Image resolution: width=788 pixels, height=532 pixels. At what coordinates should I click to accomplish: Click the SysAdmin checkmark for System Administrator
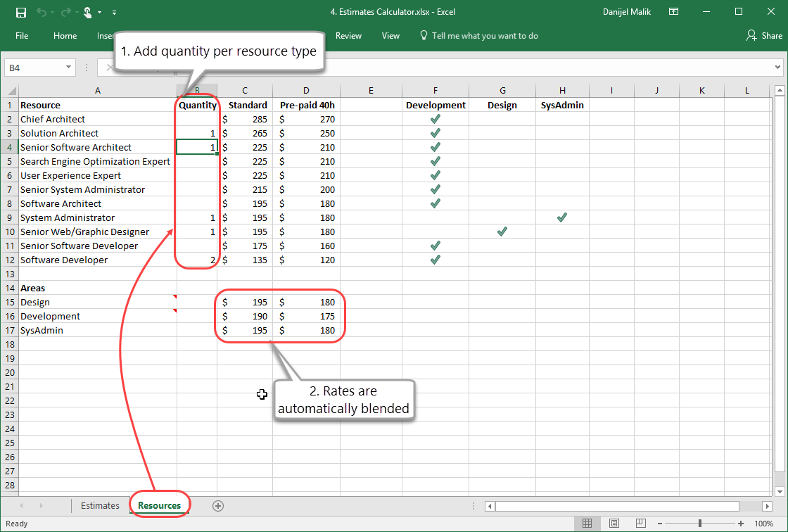pyautogui.click(x=561, y=217)
